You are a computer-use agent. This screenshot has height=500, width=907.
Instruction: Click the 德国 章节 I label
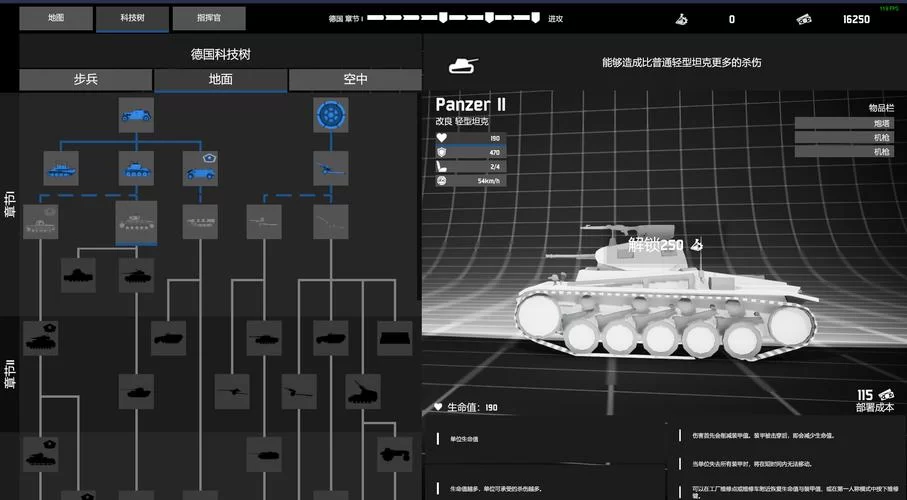point(345,19)
